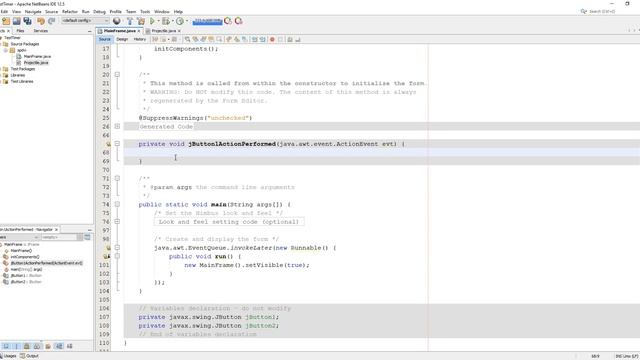This screenshot has height=360, width=640.
Task: Open Run Project dropdown arrow
Action: [x=158, y=21]
